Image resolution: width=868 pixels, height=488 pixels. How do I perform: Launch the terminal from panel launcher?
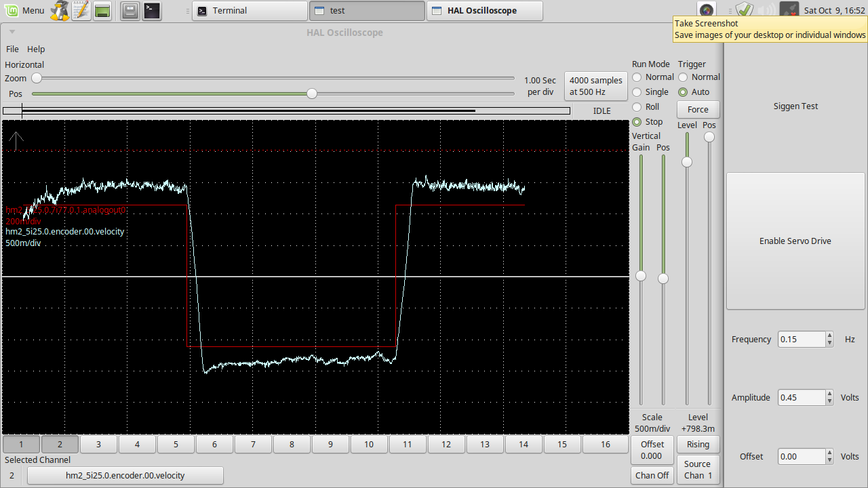(x=152, y=10)
